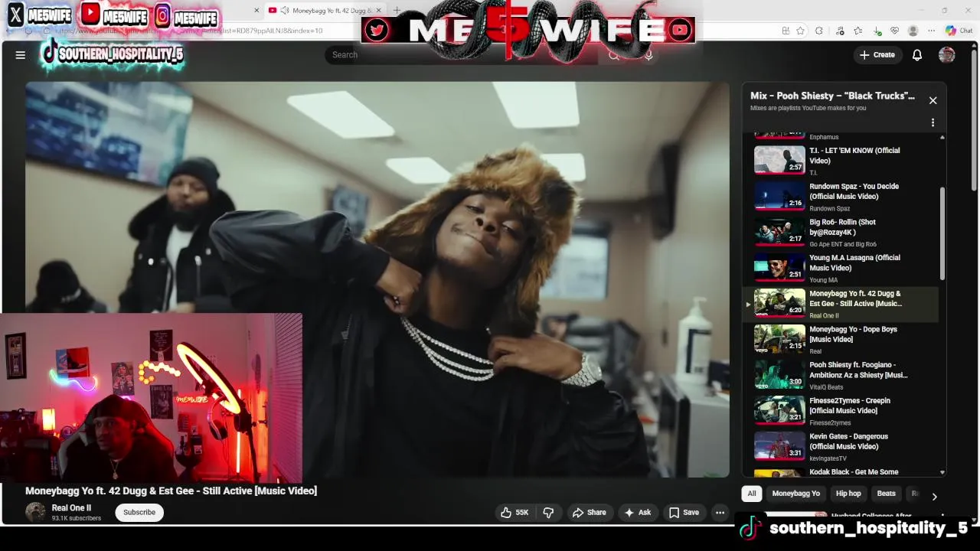The height and width of the screenshot is (551, 980).
Task: Open the YouTube account avatar menu
Action: [947, 54]
